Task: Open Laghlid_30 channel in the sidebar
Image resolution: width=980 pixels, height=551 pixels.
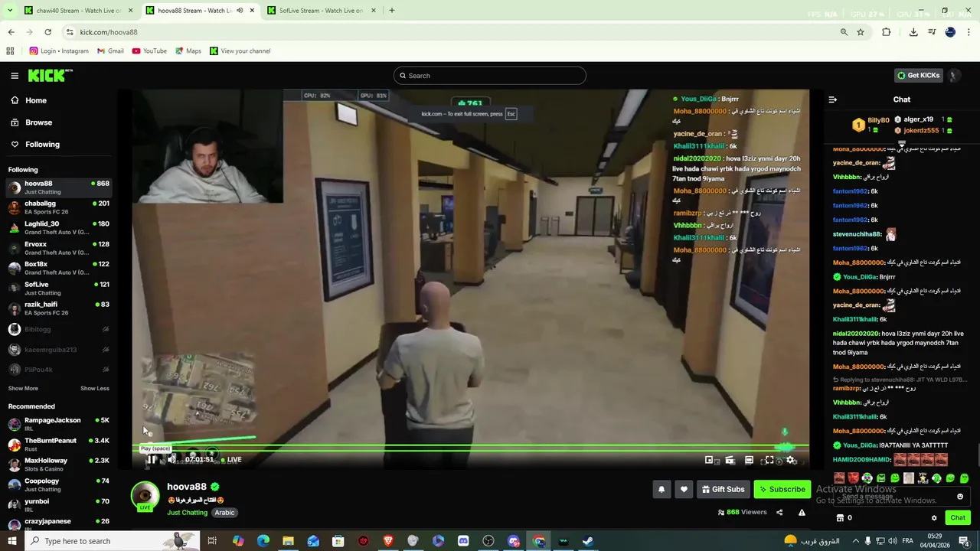Action: click(59, 227)
